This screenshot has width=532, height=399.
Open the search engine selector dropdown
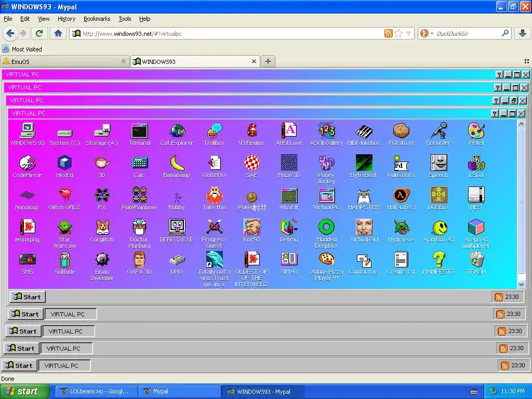click(x=427, y=33)
